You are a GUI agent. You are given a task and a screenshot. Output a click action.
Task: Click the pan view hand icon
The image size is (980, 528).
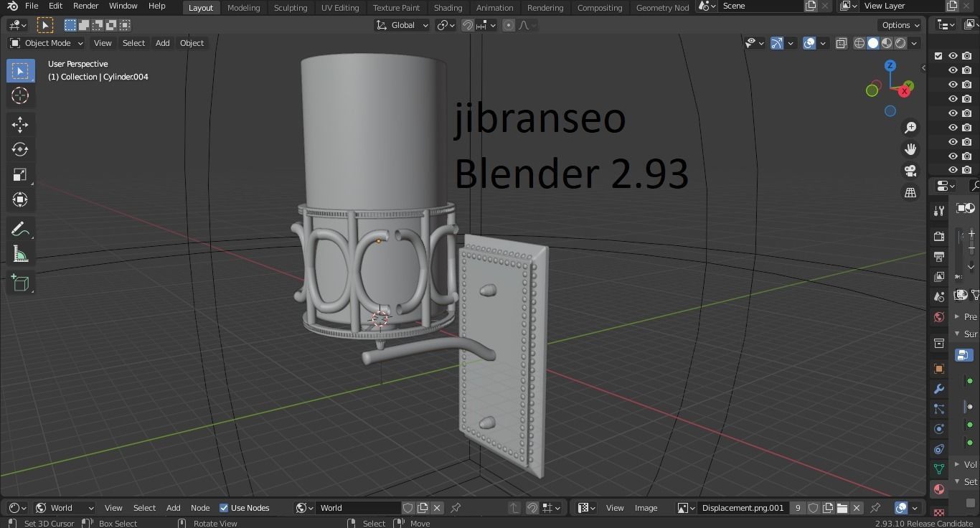(910, 149)
